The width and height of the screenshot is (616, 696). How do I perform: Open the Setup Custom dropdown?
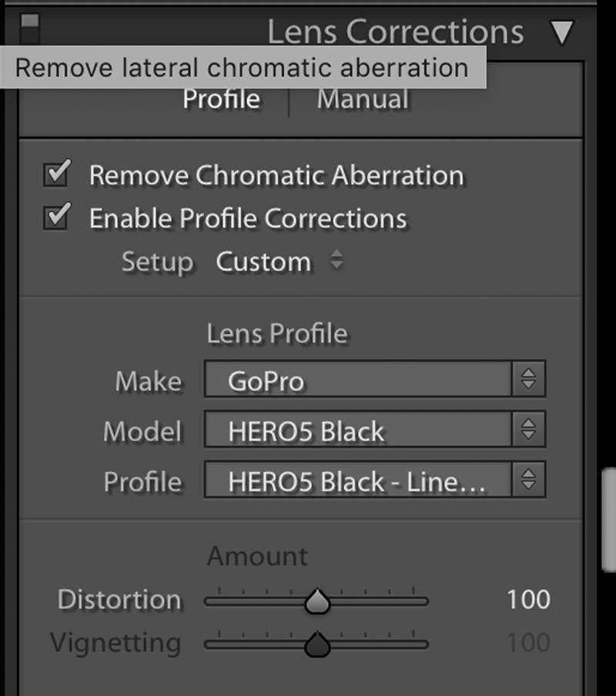pyautogui.click(x=263, y=262)
